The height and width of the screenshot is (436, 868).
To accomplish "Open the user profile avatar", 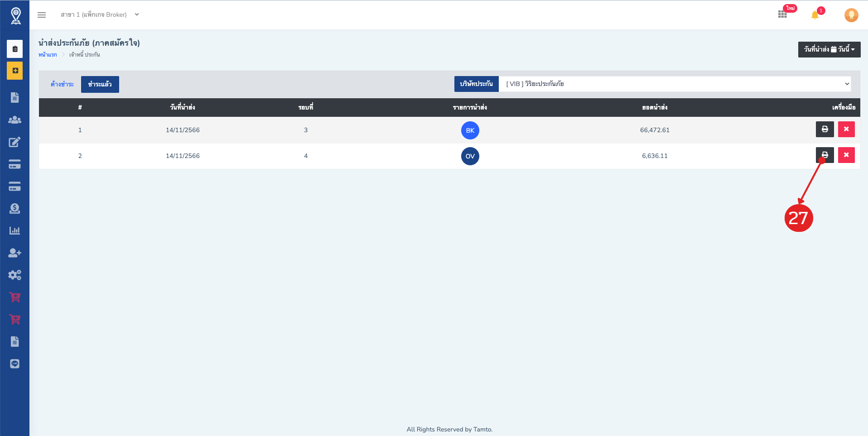I will [851, 15].
